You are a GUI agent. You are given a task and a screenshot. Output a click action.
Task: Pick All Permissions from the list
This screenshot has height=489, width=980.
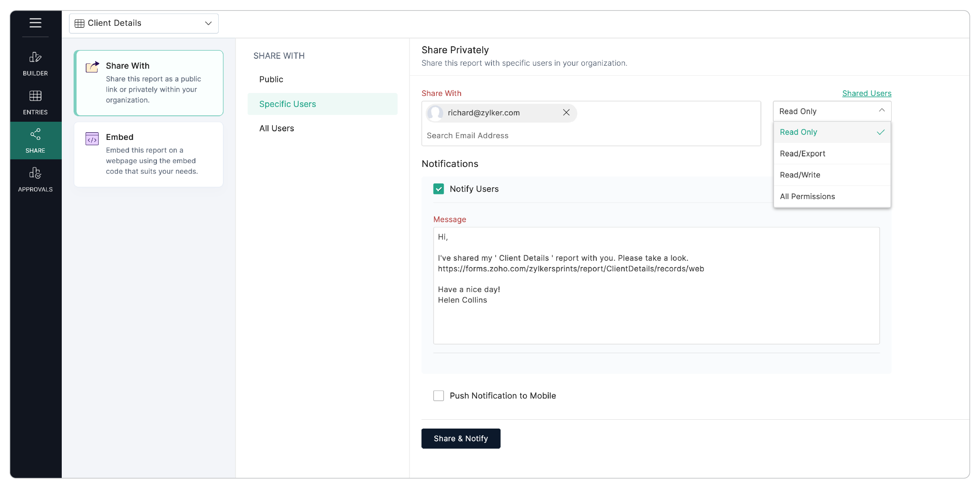coord(807,197)
